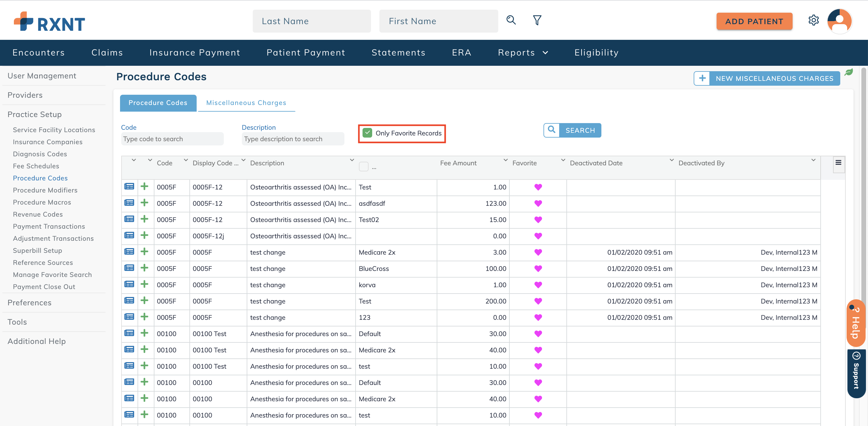Click the green leaf icon
868x426 pixels.
click(848, 72)
